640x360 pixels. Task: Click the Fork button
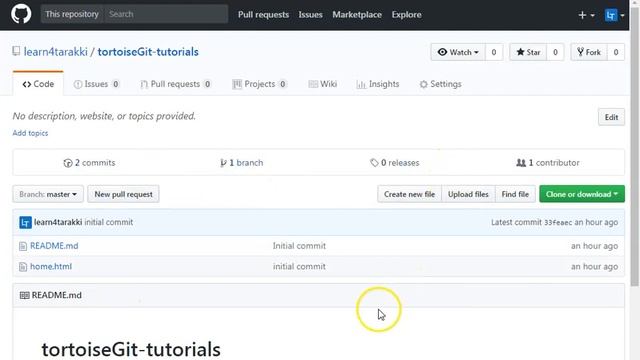(x=589, y=52)
